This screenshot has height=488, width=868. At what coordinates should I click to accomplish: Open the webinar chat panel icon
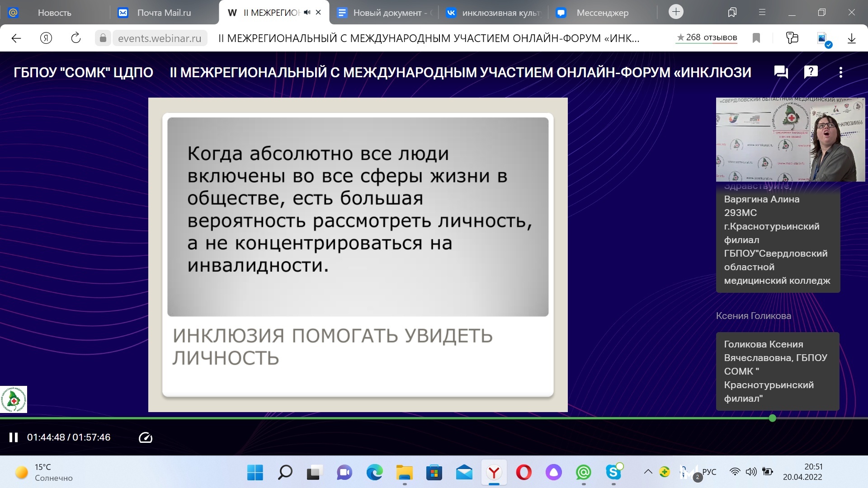click(781, 72)
